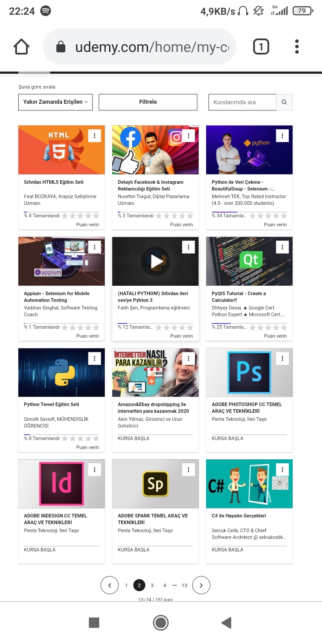322x644 pixels.
Task: Tap Android back navigation button
Action: [227, 623]
